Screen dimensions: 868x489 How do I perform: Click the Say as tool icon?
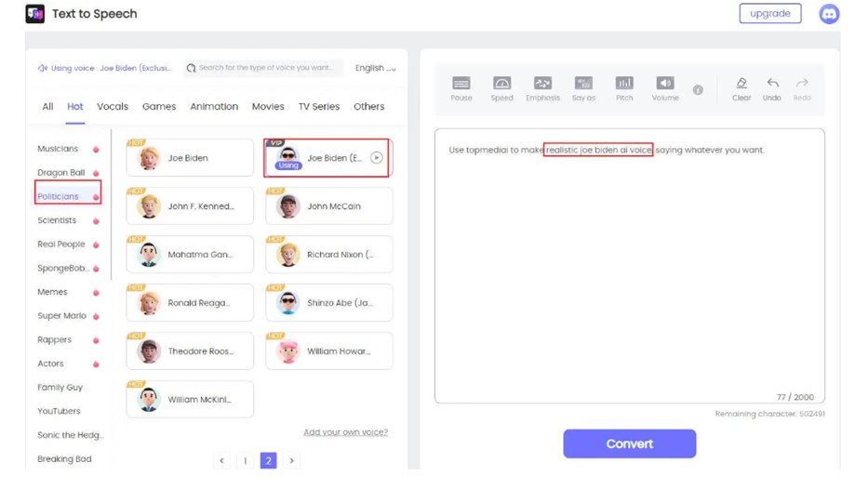pyautogui.click(x=583, y=84)
